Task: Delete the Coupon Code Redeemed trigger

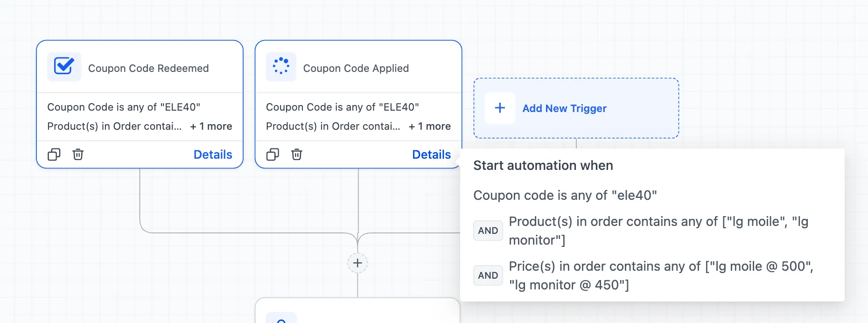Action: (78, 154)
